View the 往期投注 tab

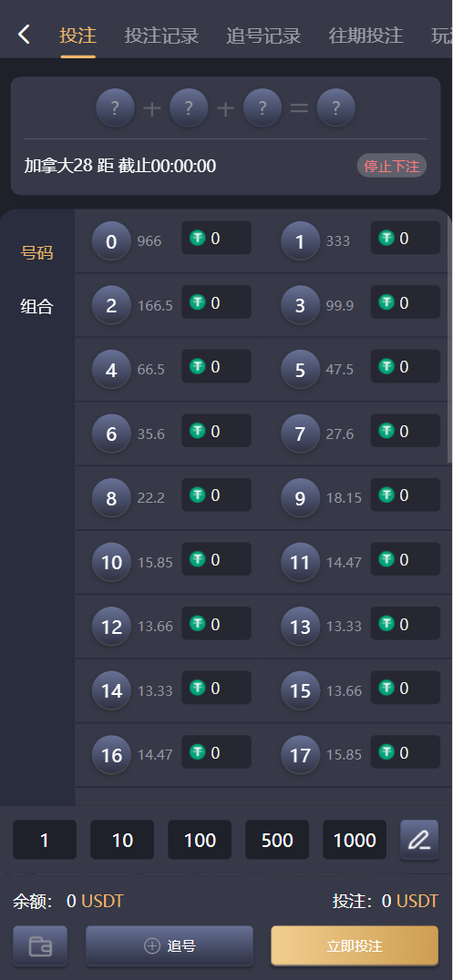(x=366, y=36)
